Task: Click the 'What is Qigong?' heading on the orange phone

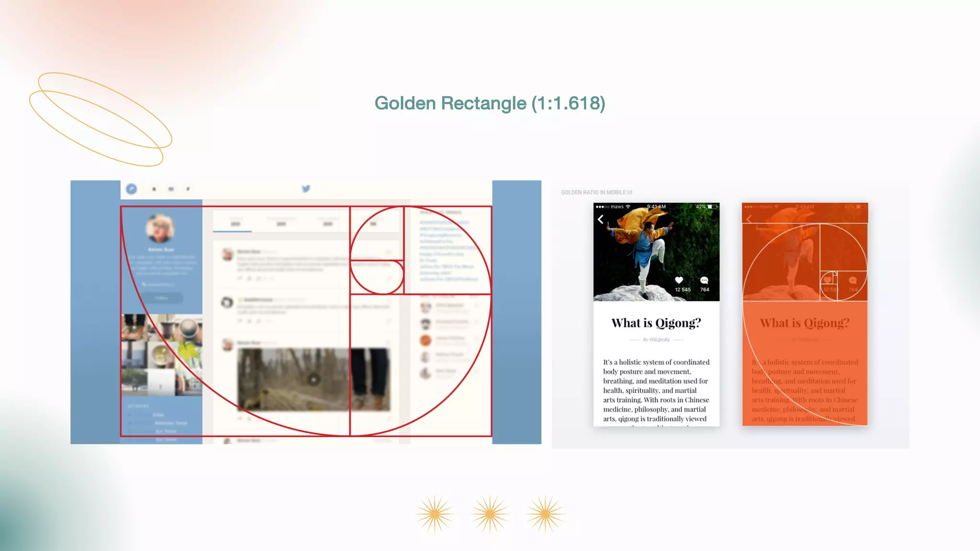Action: pos(805,323)
